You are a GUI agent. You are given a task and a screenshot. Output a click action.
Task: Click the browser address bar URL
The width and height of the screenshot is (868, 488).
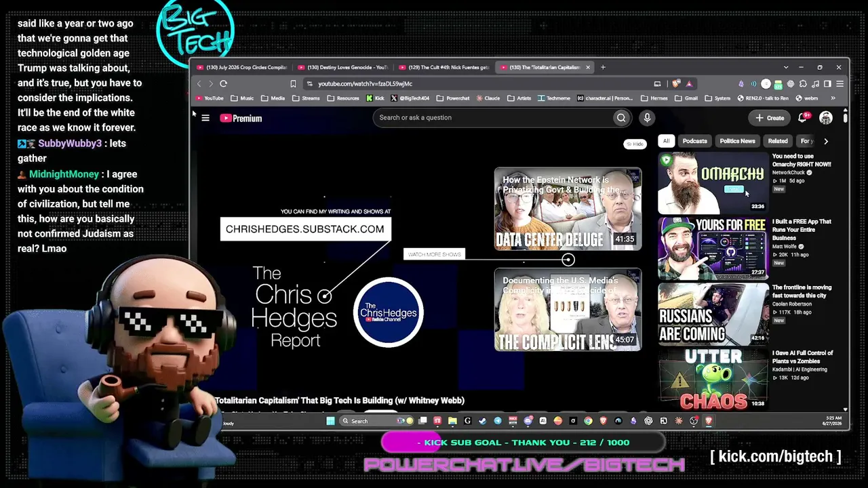(365, 84)
